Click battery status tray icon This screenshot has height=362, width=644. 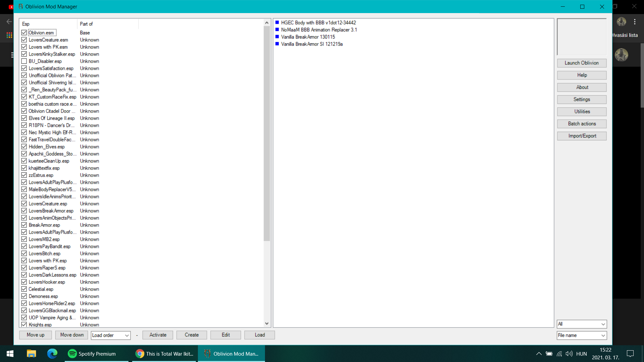(x=549, y=354)
